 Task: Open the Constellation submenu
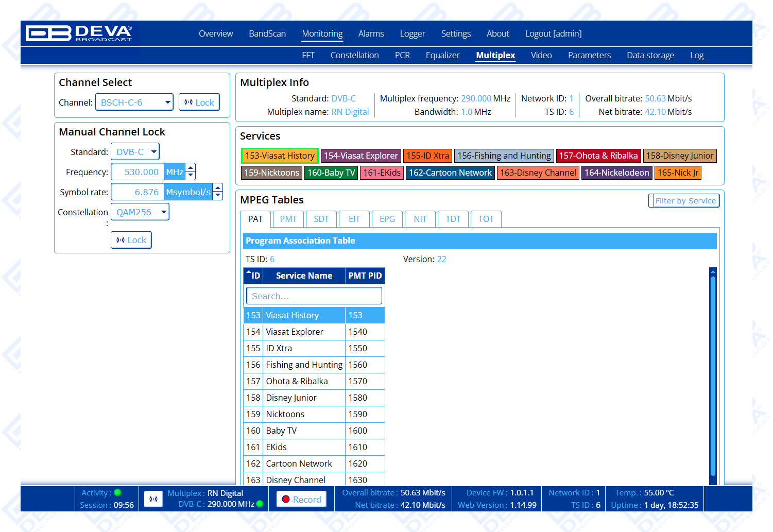(354, 55)
